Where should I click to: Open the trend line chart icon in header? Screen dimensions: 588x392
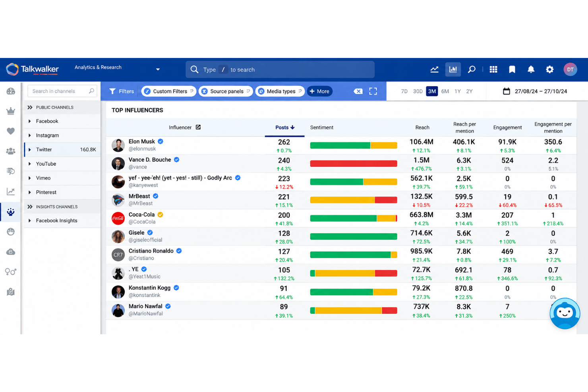click(x=434, y=70)
